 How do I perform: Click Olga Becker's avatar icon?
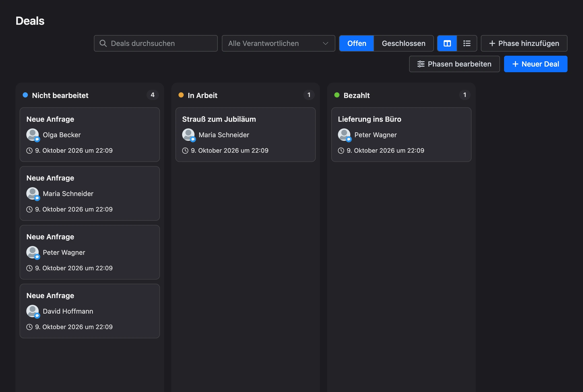pos(33,135)
